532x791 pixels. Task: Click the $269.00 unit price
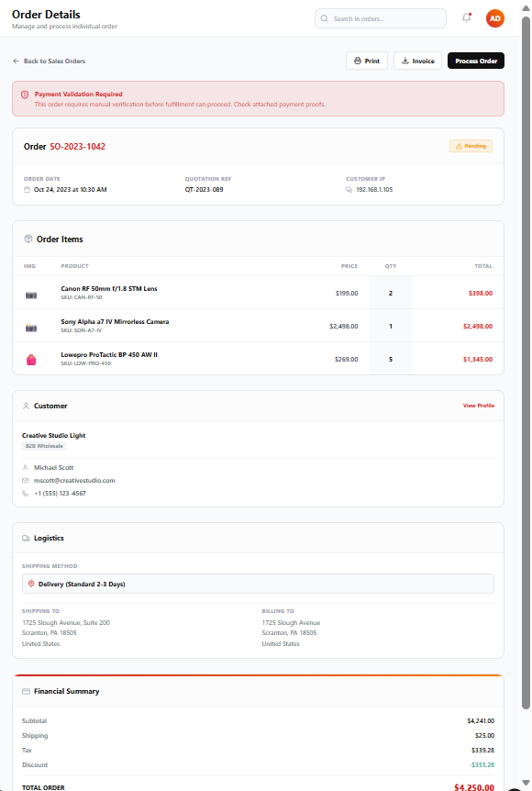coord(346,360)
